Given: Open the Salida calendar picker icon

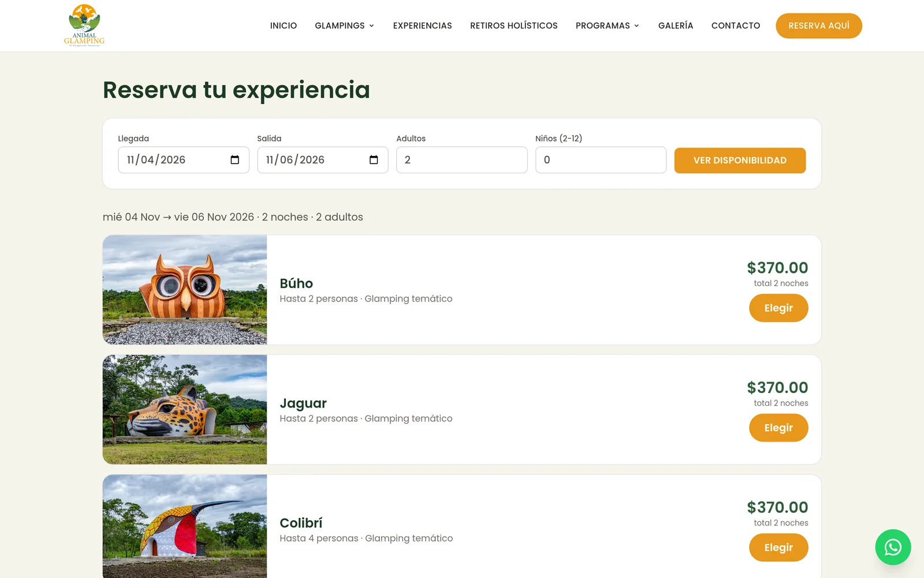Looking at the screenshot, I should coord(374,160).
